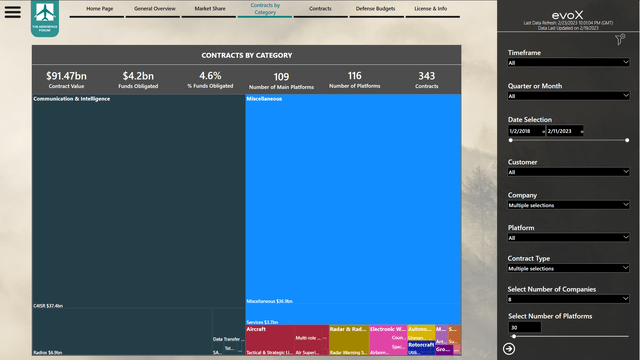Click the end date field 2/11/2023
This screenshot has width=640, height=360.
(x=565, y=131)
